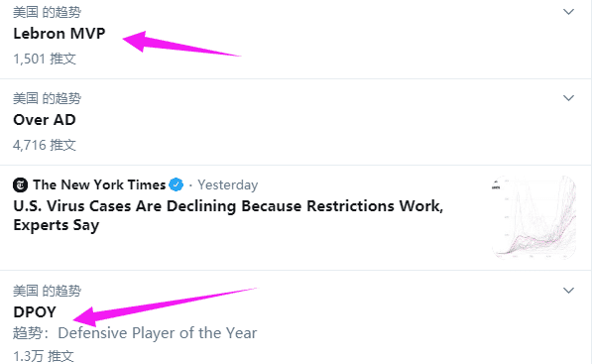Click the Experts Say headline second line

[x=57, y=225]
